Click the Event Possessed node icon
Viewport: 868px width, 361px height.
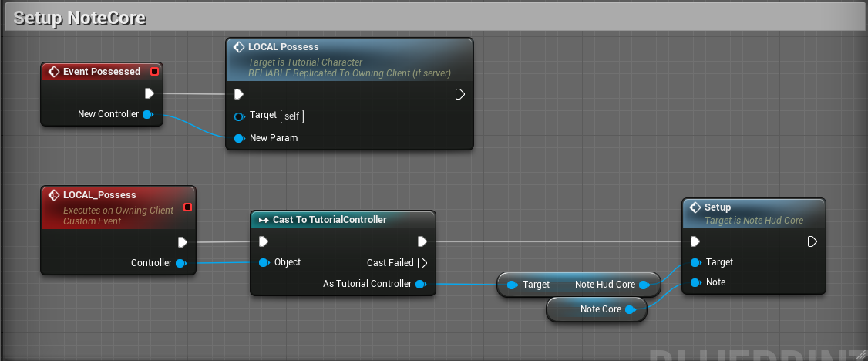pos(54,72)
